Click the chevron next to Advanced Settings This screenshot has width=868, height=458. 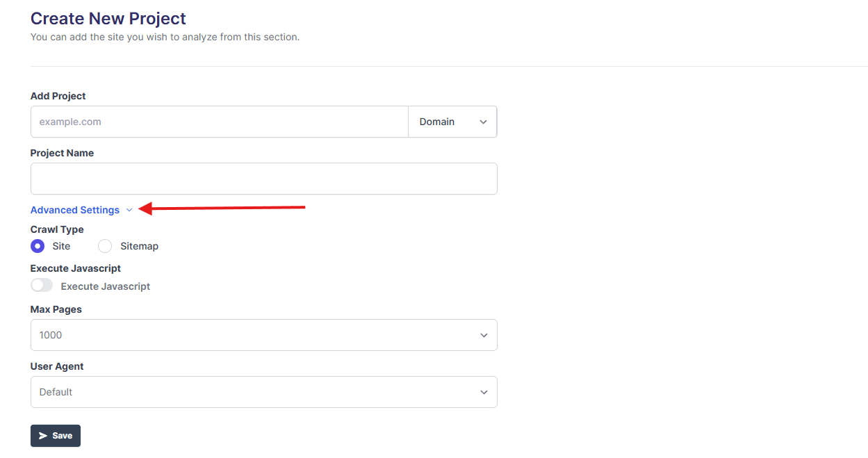129,211
